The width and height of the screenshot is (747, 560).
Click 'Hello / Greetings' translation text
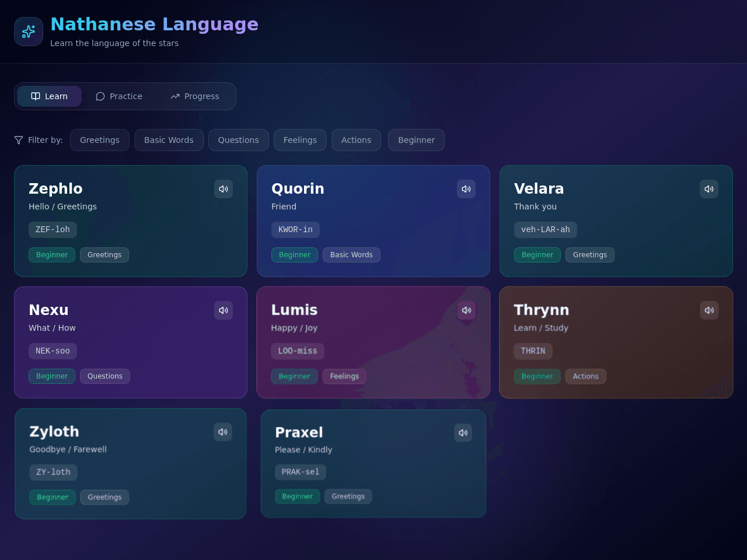62,206
